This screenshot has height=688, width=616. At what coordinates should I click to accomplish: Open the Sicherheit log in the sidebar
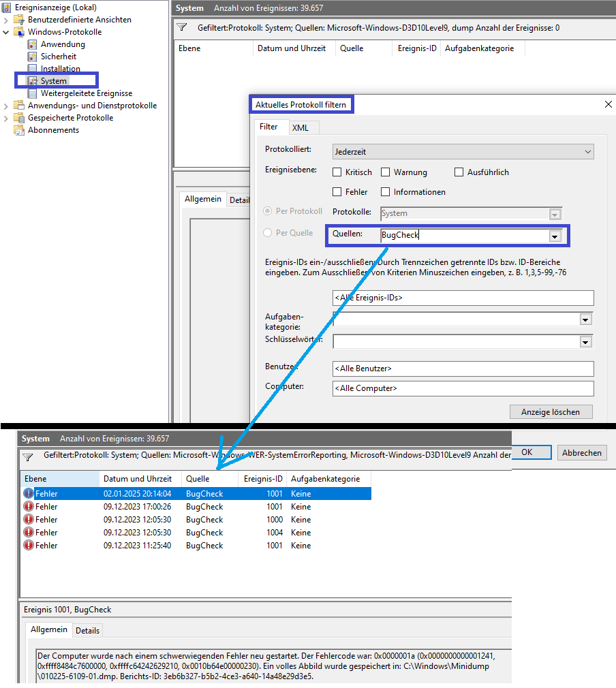click(x=32, y=56)
